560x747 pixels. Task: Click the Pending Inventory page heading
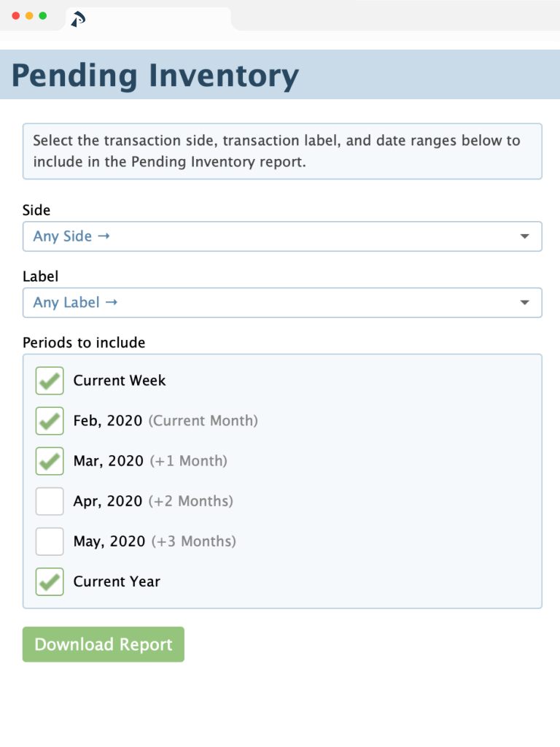[x=155, y=74]
